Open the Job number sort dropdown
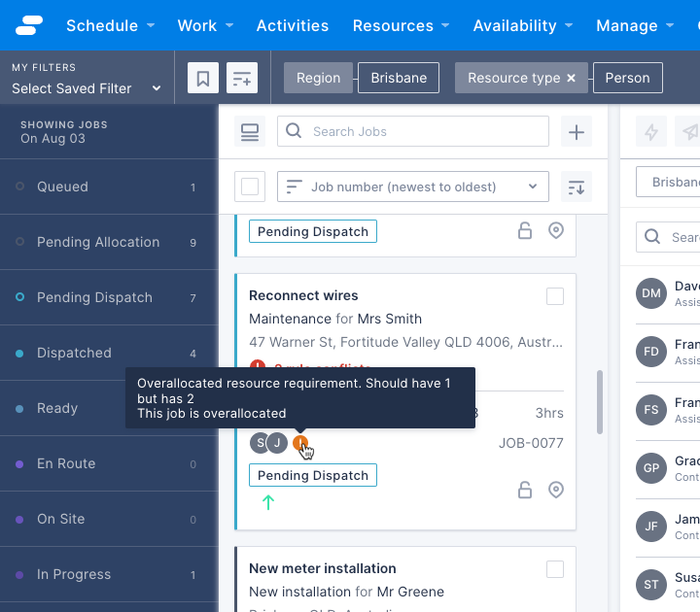700x612 pixels. point(412,187)
